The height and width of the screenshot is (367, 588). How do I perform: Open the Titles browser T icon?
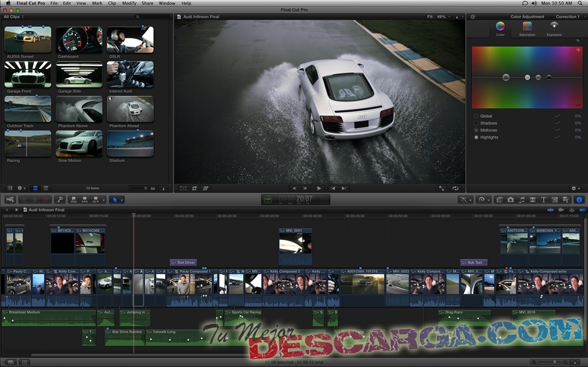point(543,200)
